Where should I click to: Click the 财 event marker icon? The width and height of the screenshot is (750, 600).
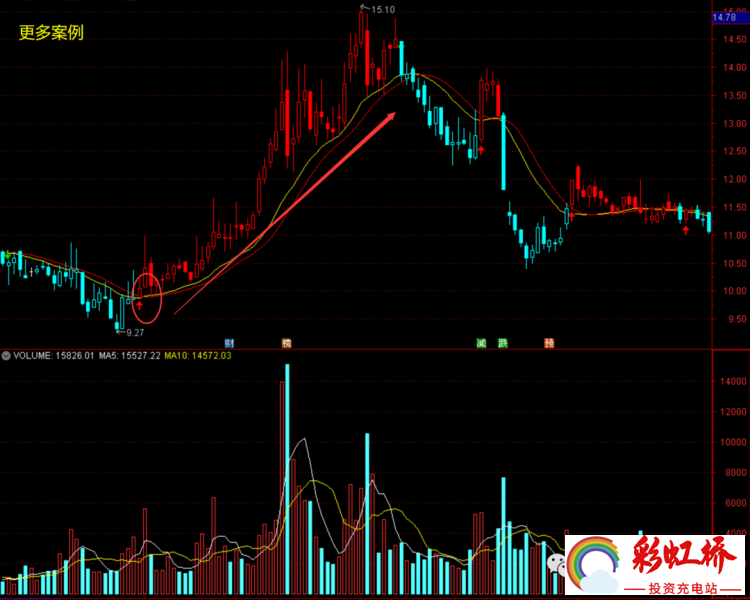pos(230,343)
